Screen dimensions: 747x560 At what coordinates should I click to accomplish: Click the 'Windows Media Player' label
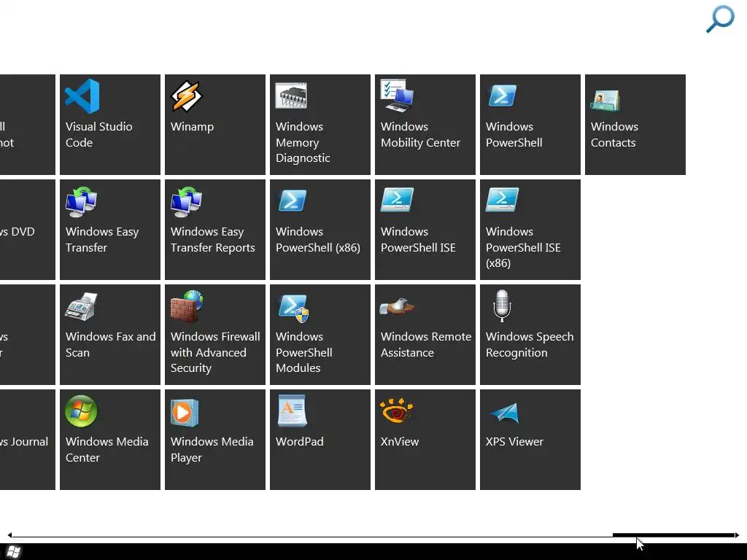tap(212, 449)
